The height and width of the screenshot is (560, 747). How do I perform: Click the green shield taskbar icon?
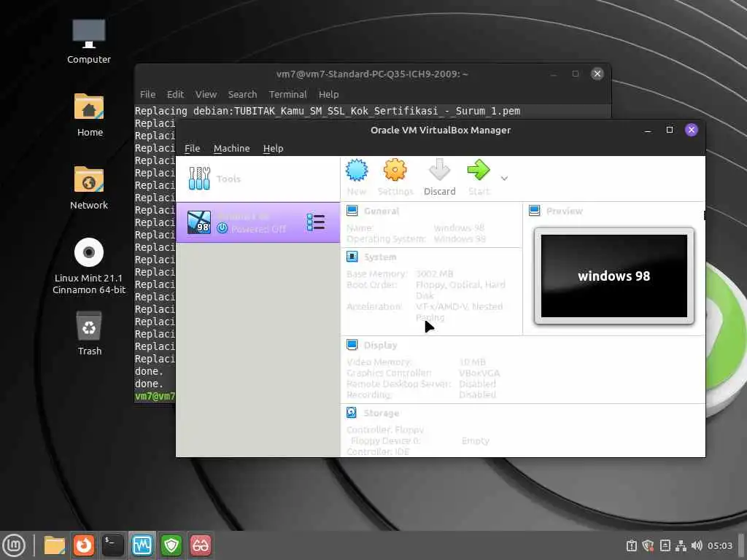[171, 545]
